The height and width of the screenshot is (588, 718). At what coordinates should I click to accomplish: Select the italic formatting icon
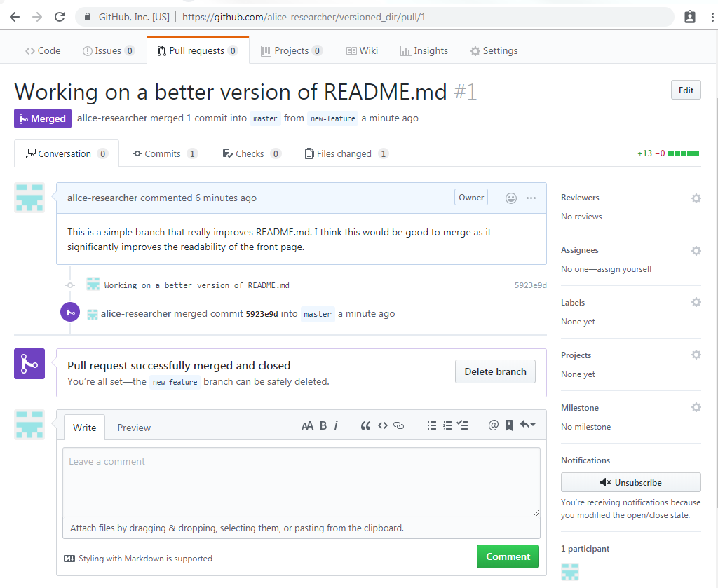coord(336,425)
